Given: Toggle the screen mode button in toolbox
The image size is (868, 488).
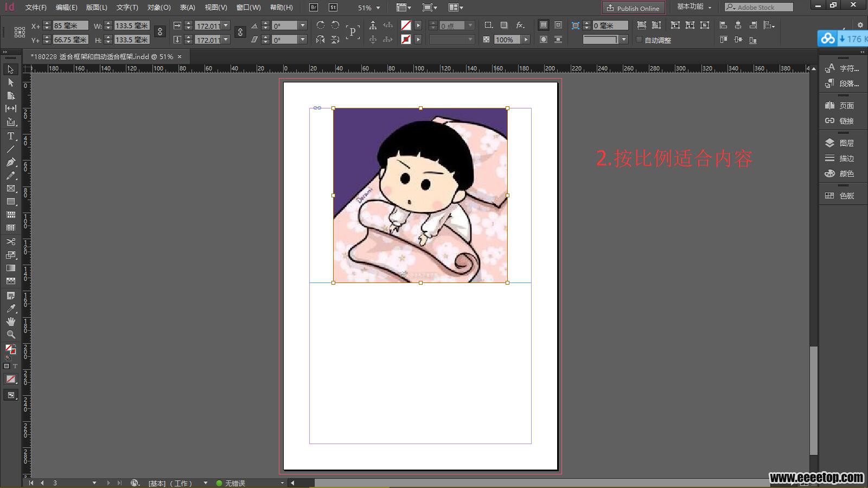Looking at the screenshot, I should coord(10,395).
